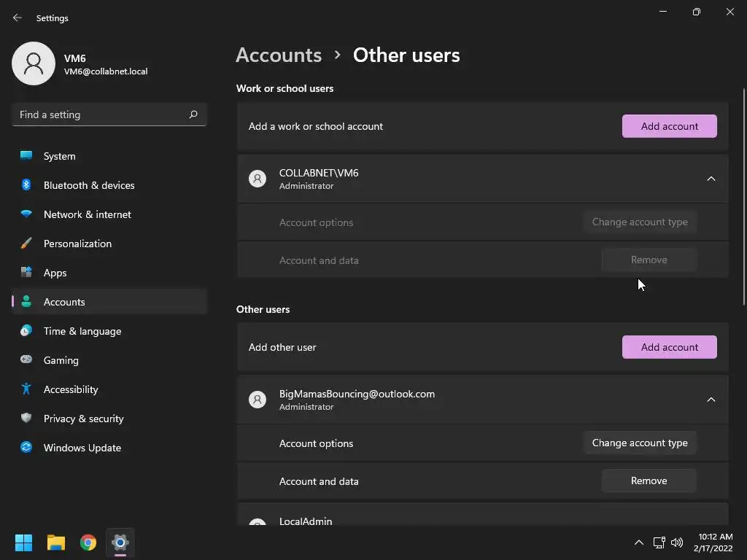Remove the BigMamasBouncing@outlook.com account
The image size is (747, 560).
coord(649,481)
